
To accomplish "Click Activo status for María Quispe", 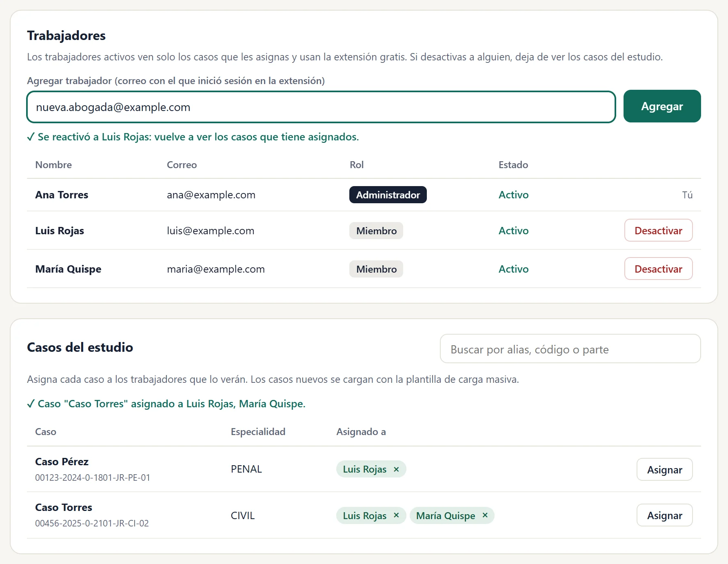I will pyautogui.click(x=513, y=269).
